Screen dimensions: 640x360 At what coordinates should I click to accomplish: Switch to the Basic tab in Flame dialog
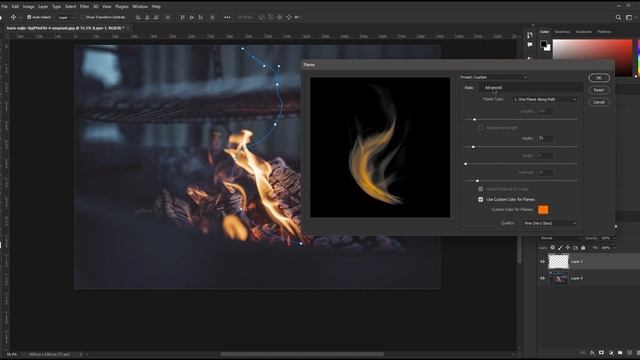coord(469,88)
